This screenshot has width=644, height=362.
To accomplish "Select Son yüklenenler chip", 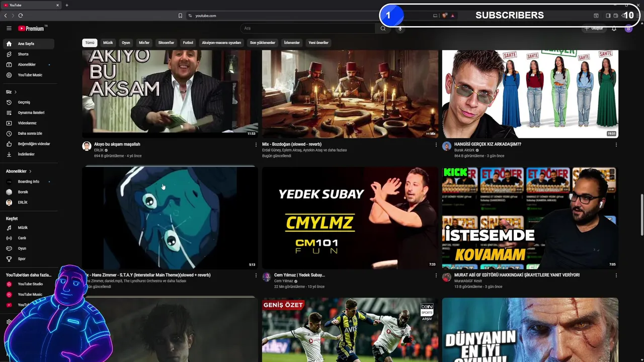I will pos(263,43).
